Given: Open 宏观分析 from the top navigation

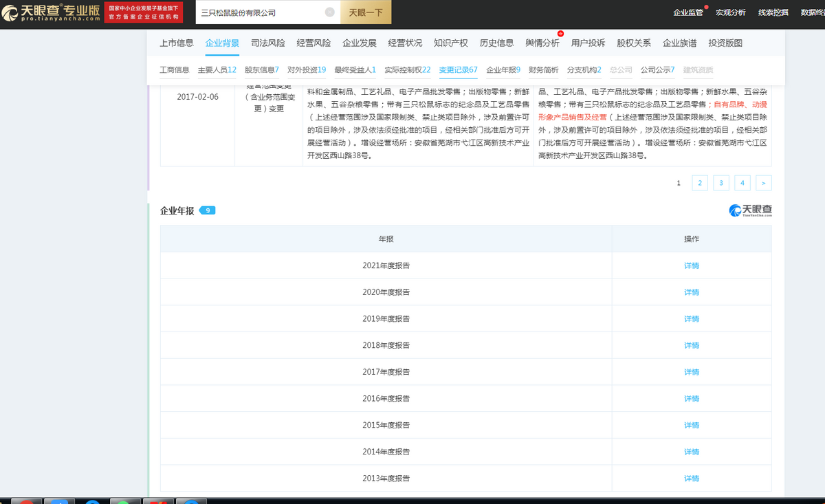Looking at the screenshot, I should (x=730, y=12).
